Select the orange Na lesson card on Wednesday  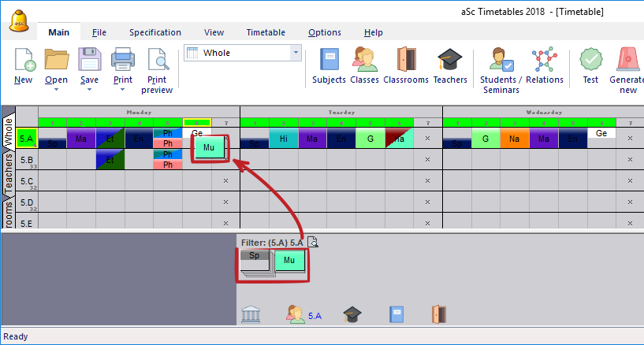tap(515, 139)
